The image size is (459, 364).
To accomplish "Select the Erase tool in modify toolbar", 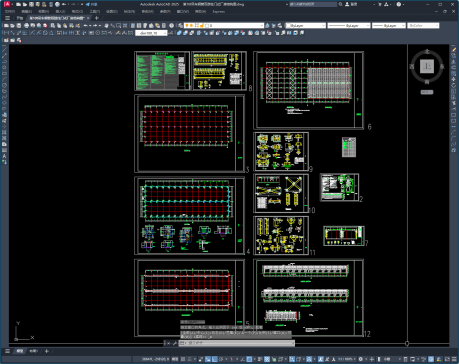I will [x=454, y=50].
